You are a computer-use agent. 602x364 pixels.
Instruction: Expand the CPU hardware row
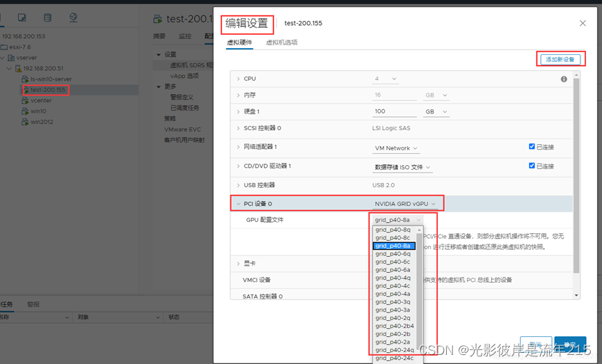coord(238,79)
